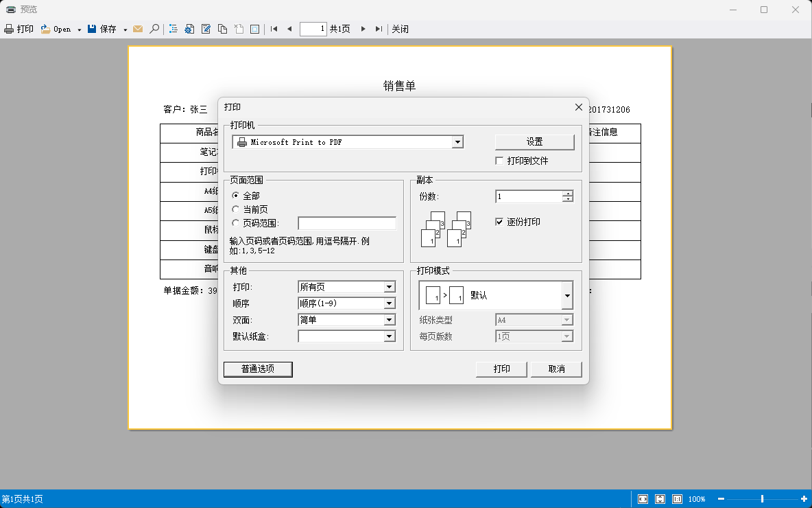Image resolution: width=812 pixels, height=508 pixels.
Task: Click the email envelope icon in toolbar
Action: tap(138, 29)
